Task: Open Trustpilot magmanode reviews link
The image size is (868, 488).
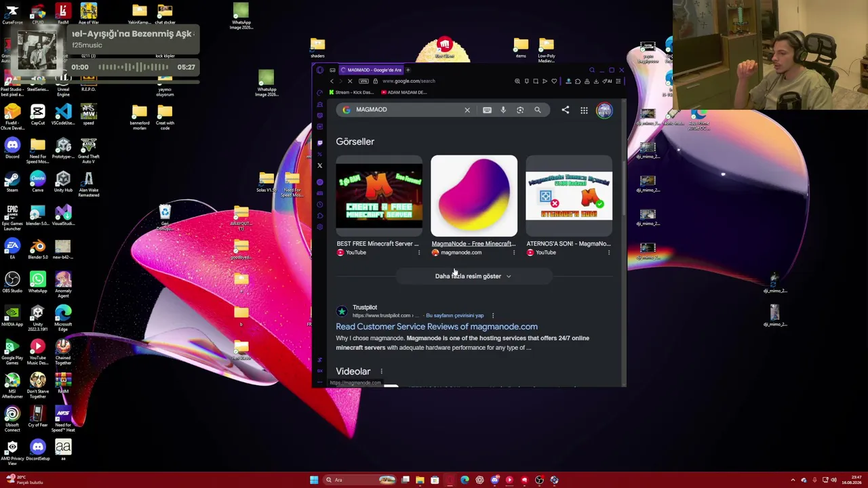Action: (x=437, y=327)
